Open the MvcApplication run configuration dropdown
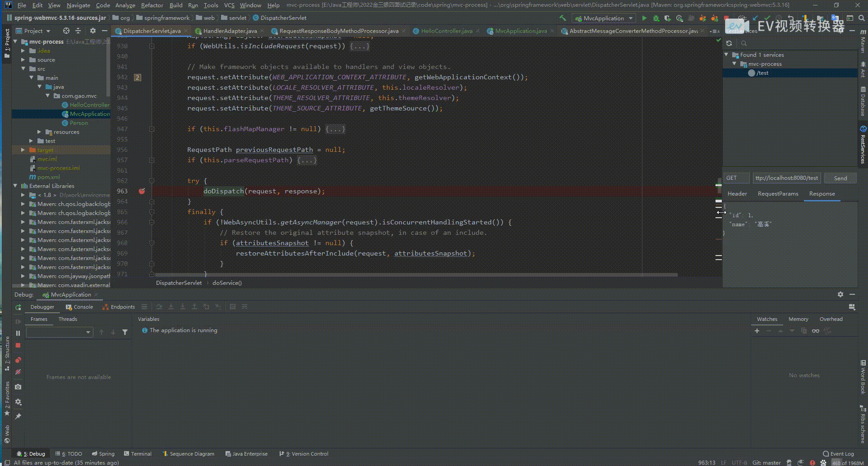Viewport: 868px width, 466px height. (604, 18)
